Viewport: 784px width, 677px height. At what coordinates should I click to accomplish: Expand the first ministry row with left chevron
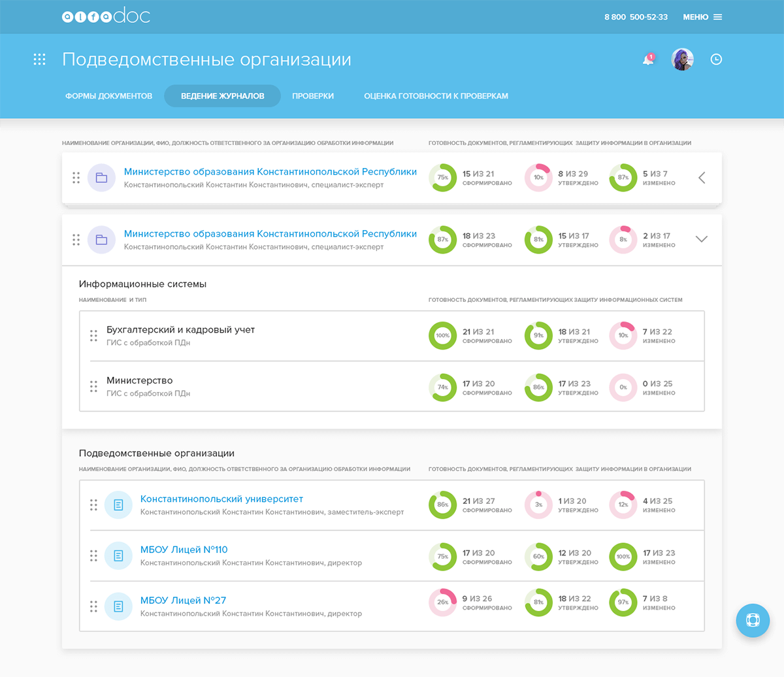(702, 178)
